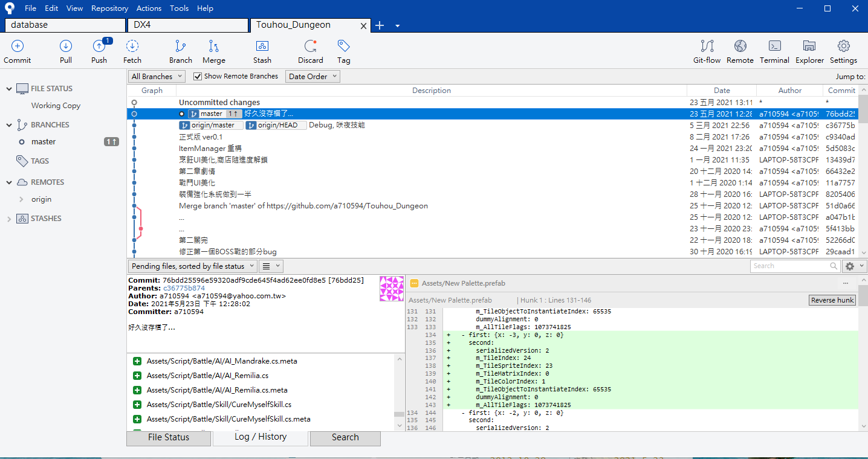
Task: Add a tag using the Tag icon
Action: [x=343, y=46]
